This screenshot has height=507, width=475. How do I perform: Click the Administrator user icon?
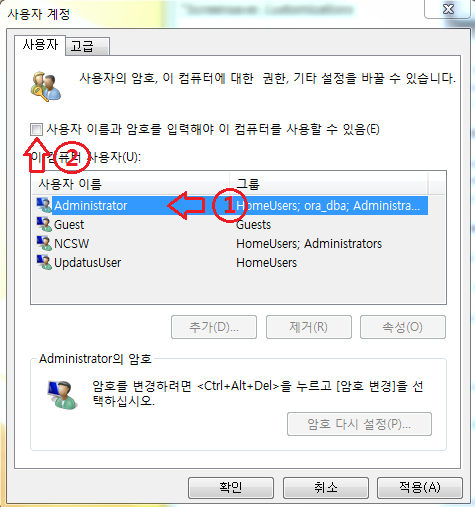[44, 205]
